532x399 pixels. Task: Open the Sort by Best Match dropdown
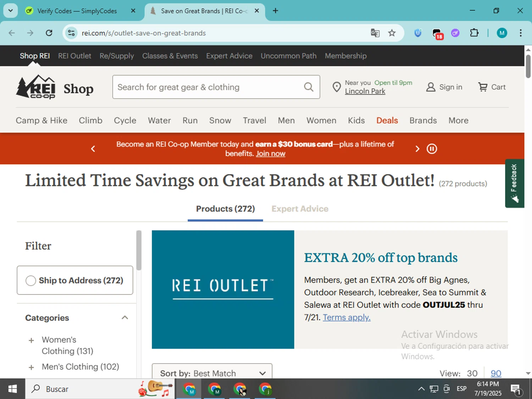tap(212, 372)
